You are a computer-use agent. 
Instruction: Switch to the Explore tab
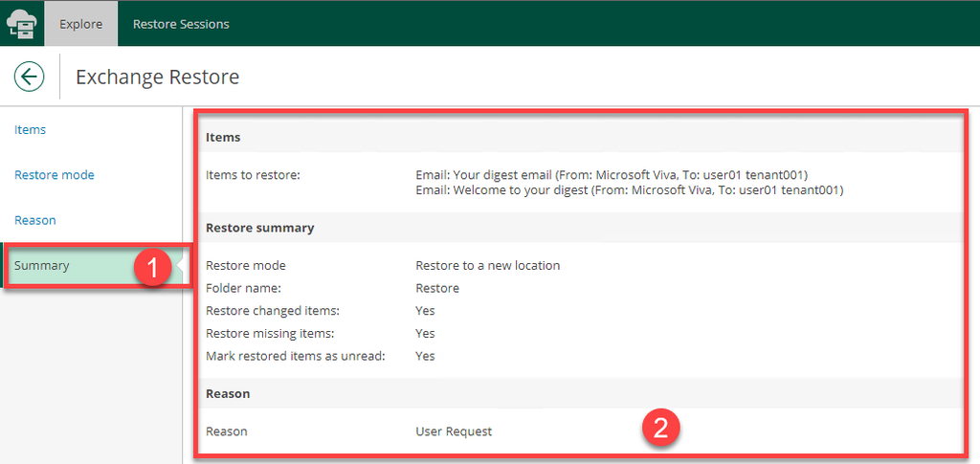(80, 24)
